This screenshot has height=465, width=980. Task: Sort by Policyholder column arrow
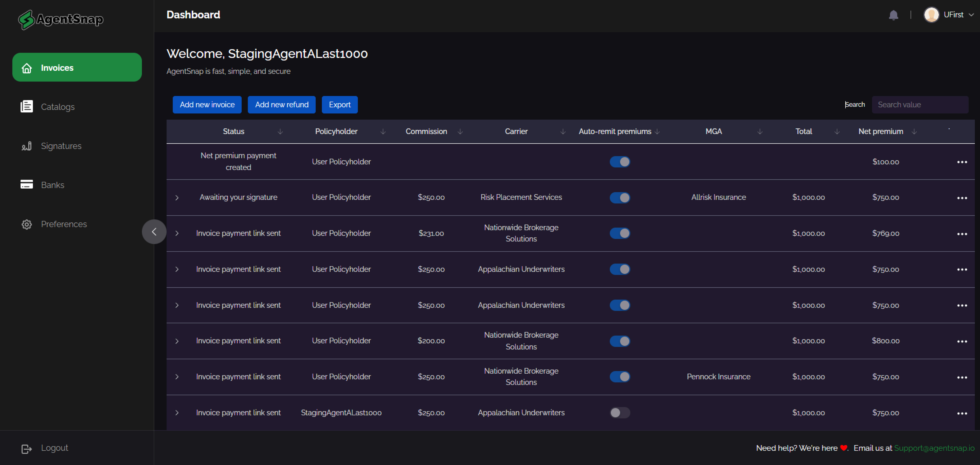pyautogui.click(x=383, y=132)
